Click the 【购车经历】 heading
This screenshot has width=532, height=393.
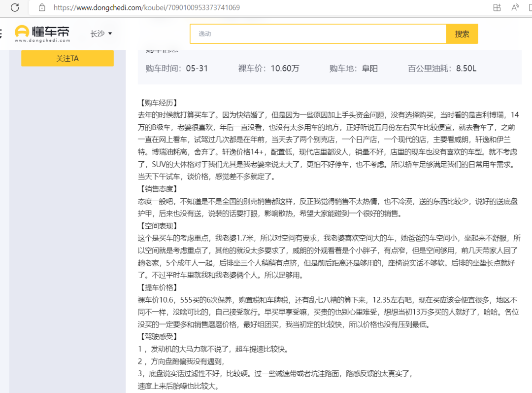tap(159, 103)
